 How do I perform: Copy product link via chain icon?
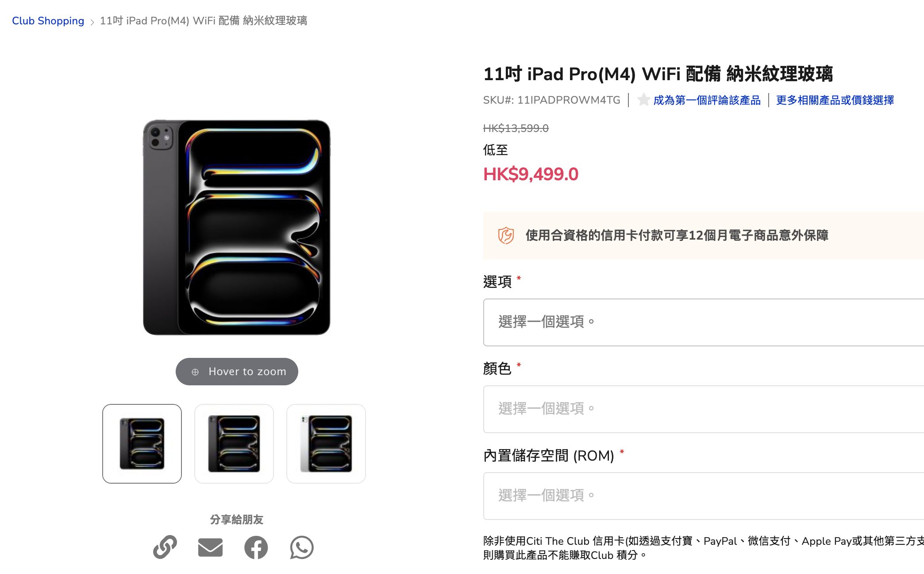coord(165,547)
